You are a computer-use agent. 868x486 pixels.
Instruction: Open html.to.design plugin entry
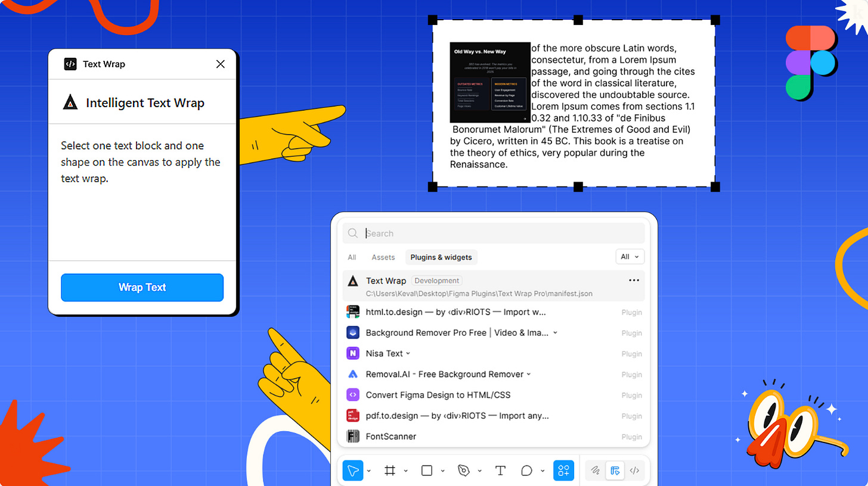[494, 312]
